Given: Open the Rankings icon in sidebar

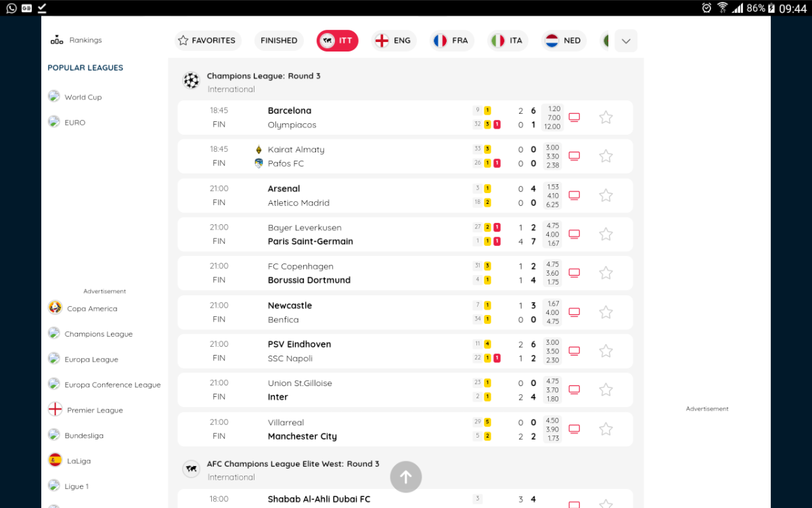Looking at the screenshot, I should 57,40.
